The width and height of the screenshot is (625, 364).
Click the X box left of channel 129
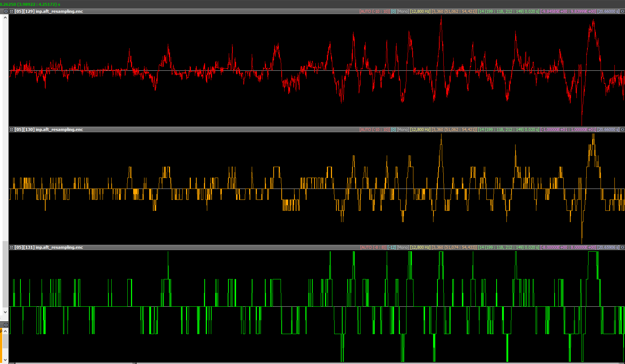[x=6, y=11]
